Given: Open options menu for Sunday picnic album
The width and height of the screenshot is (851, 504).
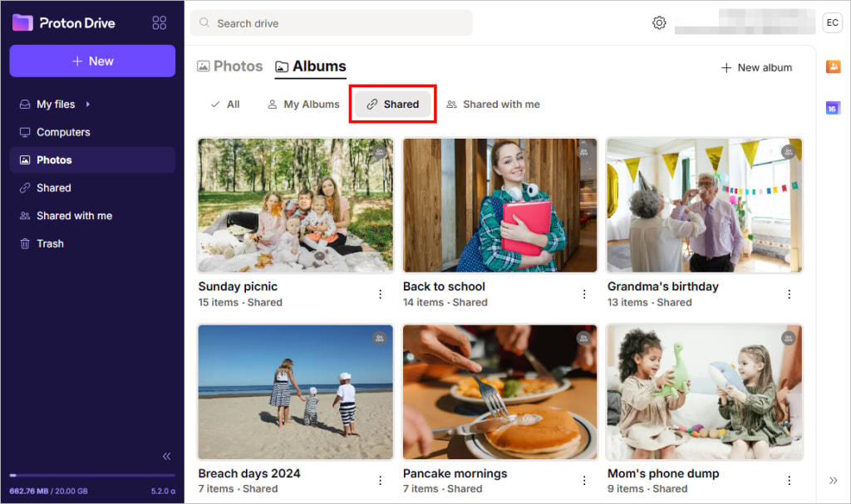Looking at the screenshot, I should [x=381, y=294].
